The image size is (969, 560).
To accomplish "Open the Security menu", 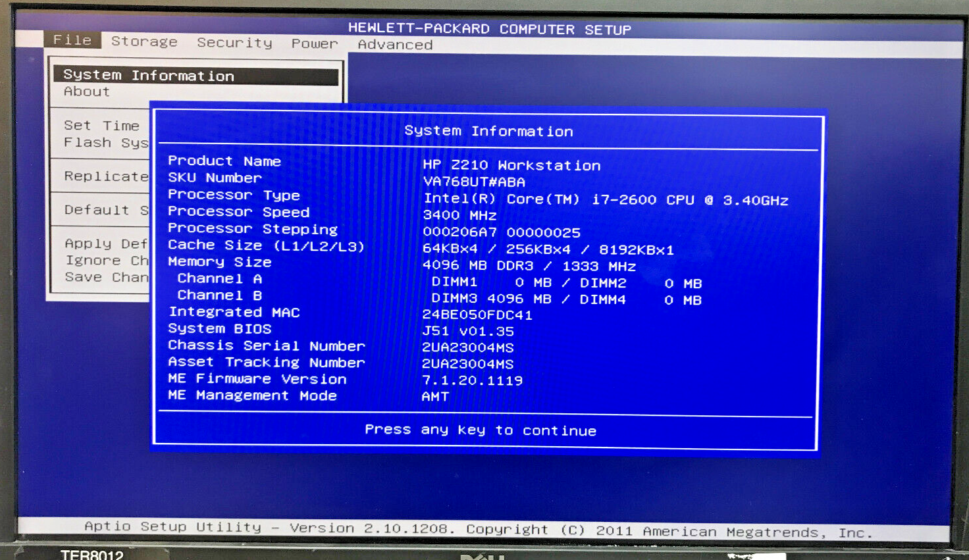I will (x=234, y=43).
